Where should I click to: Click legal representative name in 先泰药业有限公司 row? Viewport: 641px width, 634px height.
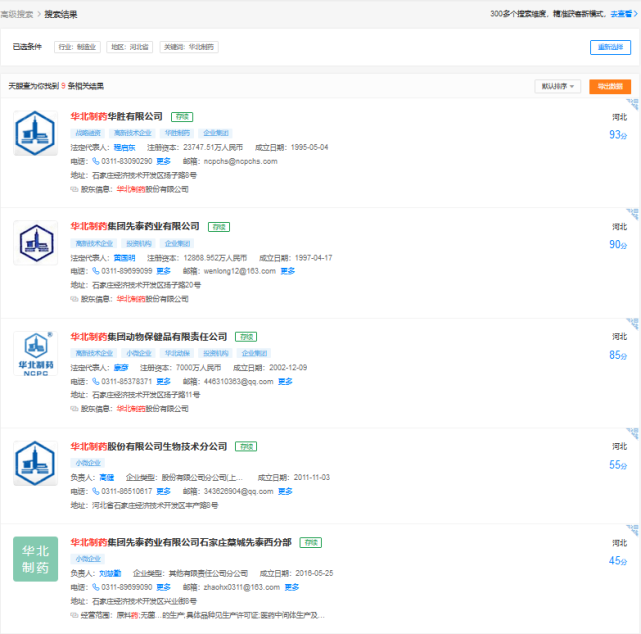point(124,258)
